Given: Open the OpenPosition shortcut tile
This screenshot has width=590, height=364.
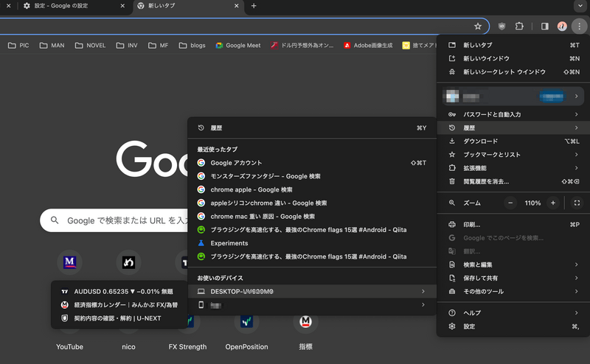Looking at the screenshot, I should (246, 331).
